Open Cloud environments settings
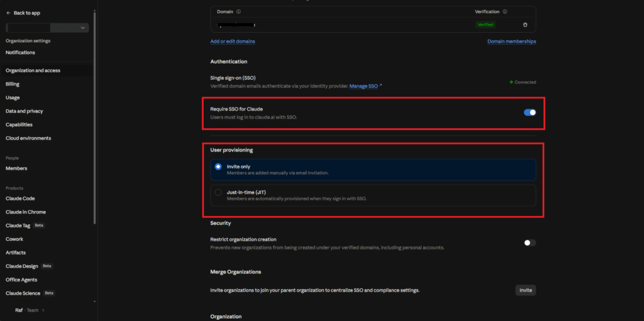The width and height of the screenshot is (644, 321). point(28,138)
